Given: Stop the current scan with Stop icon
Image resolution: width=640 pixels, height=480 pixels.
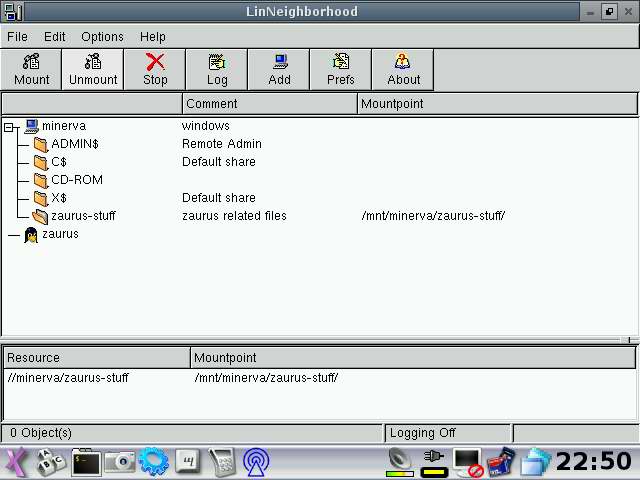Looking at the screenshot, I should (x=155, y=70).
